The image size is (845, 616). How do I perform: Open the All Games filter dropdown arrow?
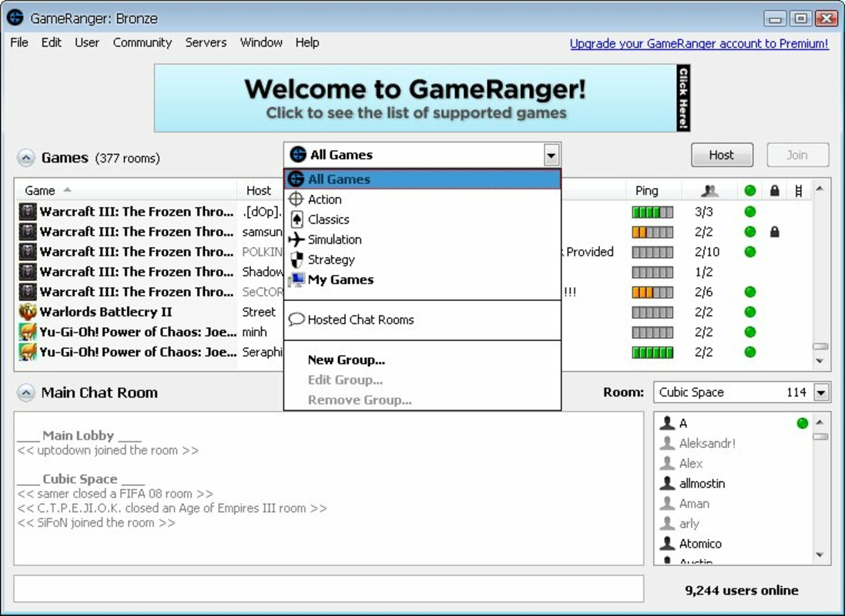(551, 156)
